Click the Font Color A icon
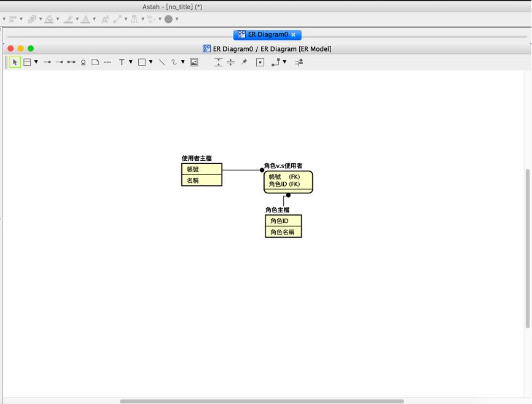 (86, 19)
